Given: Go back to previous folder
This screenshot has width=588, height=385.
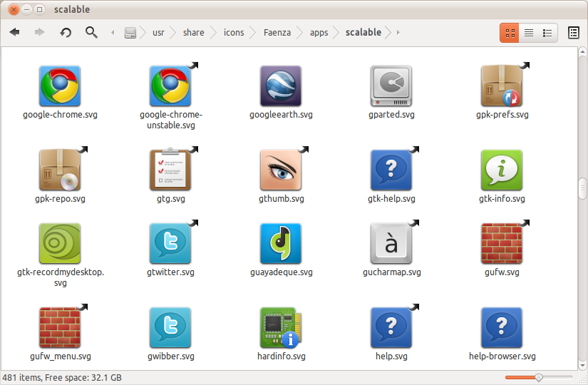Looking at the screenshot, I should click(15, 32).
